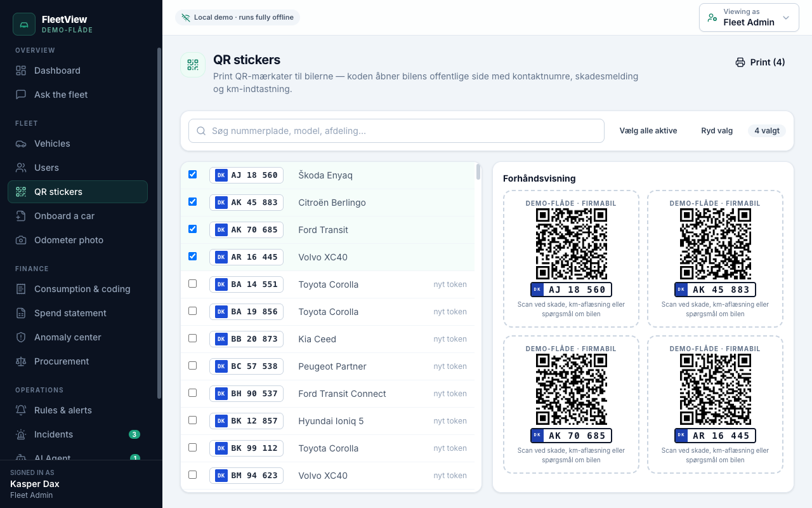Image resolution: width=812 pixels, height=508 pixels.
Task: Click the BK 99 112 license plate
Action: [246, 448]
